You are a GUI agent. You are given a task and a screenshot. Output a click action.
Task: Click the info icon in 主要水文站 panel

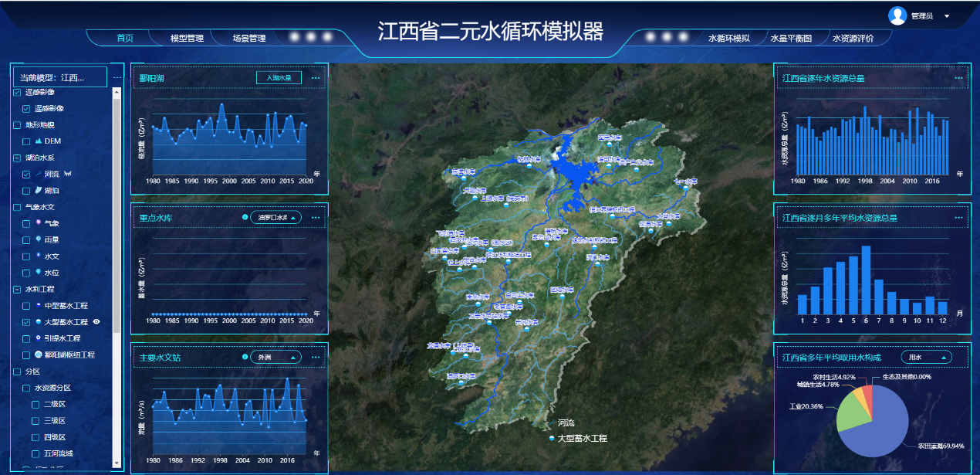pos(245,357)
